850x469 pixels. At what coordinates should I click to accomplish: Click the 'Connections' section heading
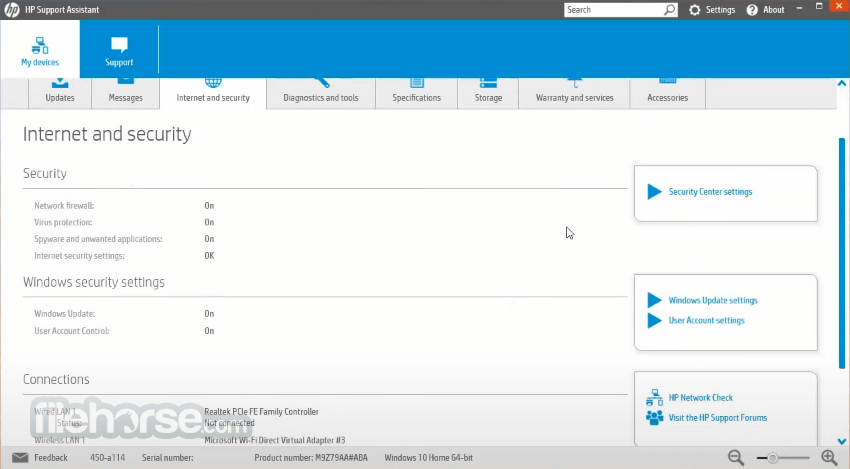point(56,380)
